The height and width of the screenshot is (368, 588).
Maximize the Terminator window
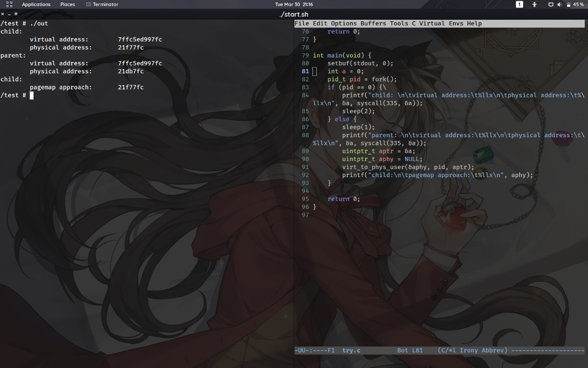click(x=16, y=14)
